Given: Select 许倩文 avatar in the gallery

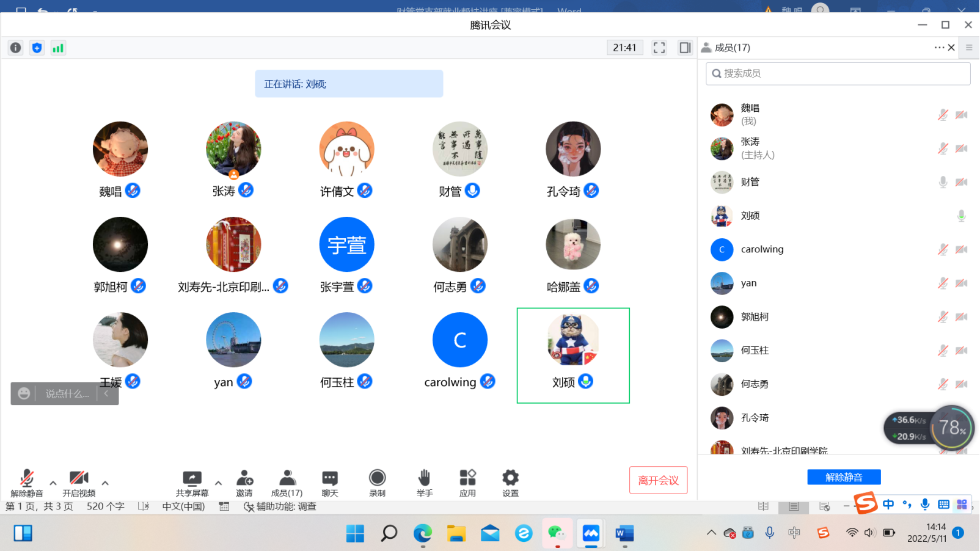Looking at the screenshot, I should tap(347, 149).
